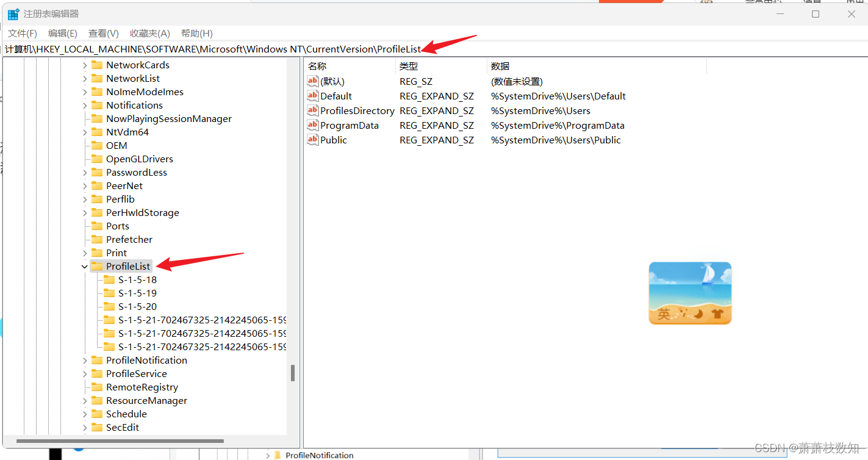
Task: Expand the NetworkList key
Action: (x=85, y=79)
